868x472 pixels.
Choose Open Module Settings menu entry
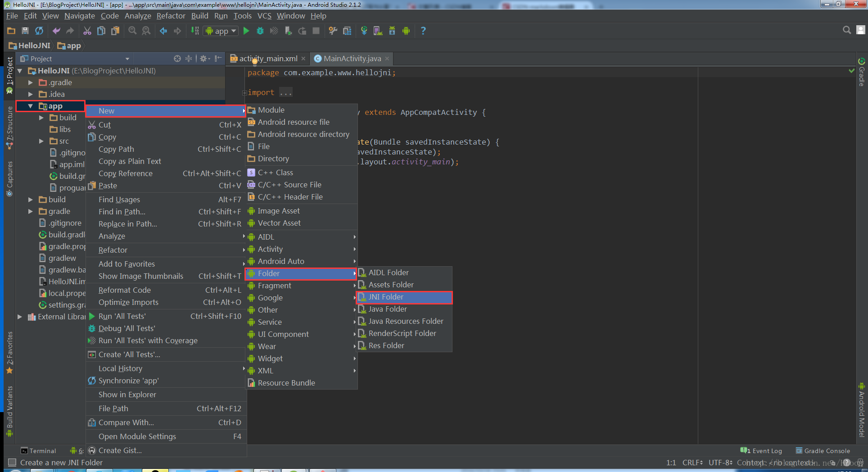pos(166,436)
